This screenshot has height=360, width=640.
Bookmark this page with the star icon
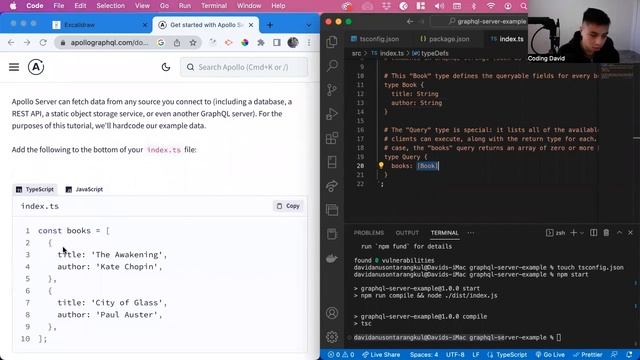click(193, 42)
